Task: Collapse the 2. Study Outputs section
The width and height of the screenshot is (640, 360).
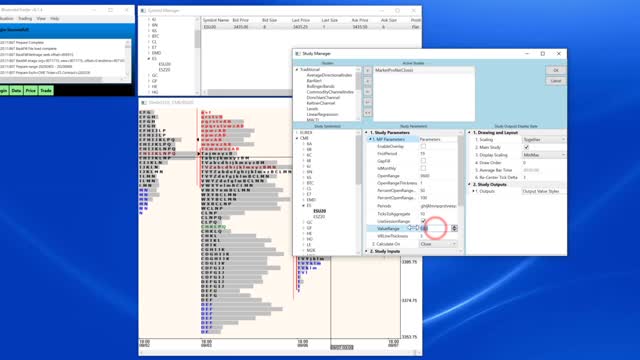Action: [469, 184]
